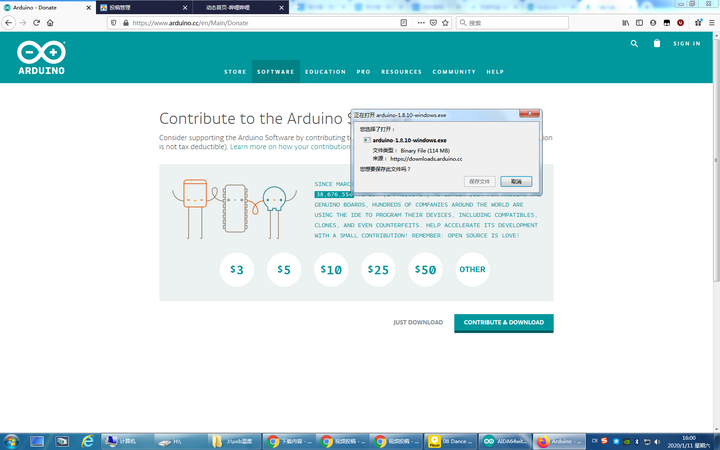Screen dimensions: 720x450
Task: Open Arduino site search magnifier
Action: [x=634, y=44]
